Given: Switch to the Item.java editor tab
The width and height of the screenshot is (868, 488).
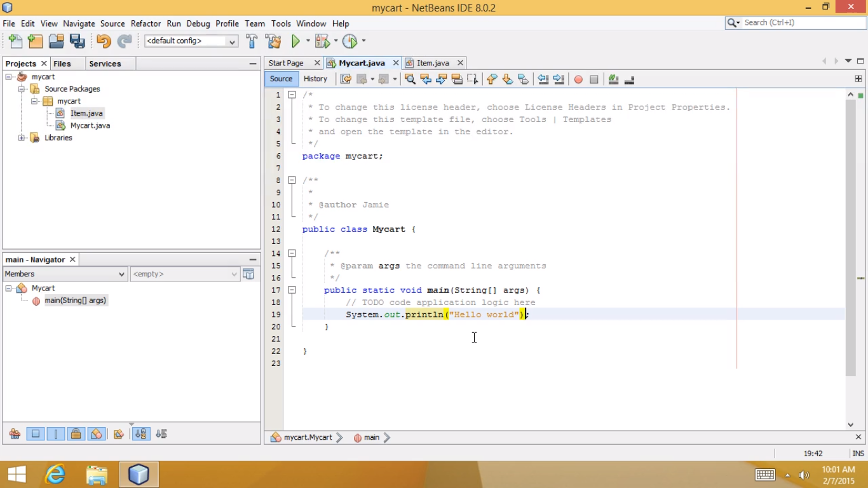Looking at the screenshot, I should [435, 63].
